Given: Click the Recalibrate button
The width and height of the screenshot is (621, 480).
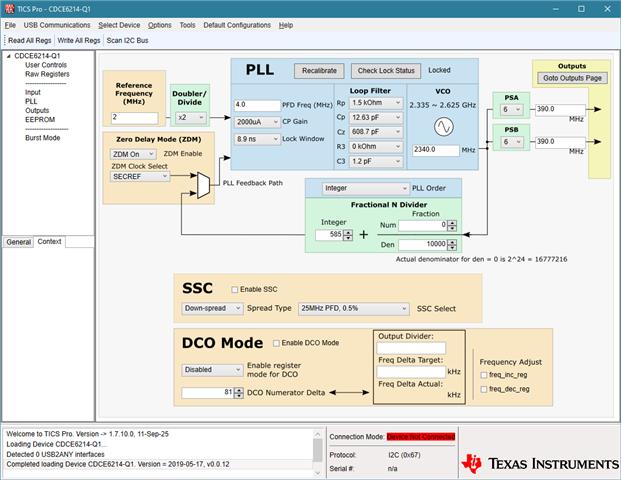Looking at the screenshot, I should click(x=319, y=71).
